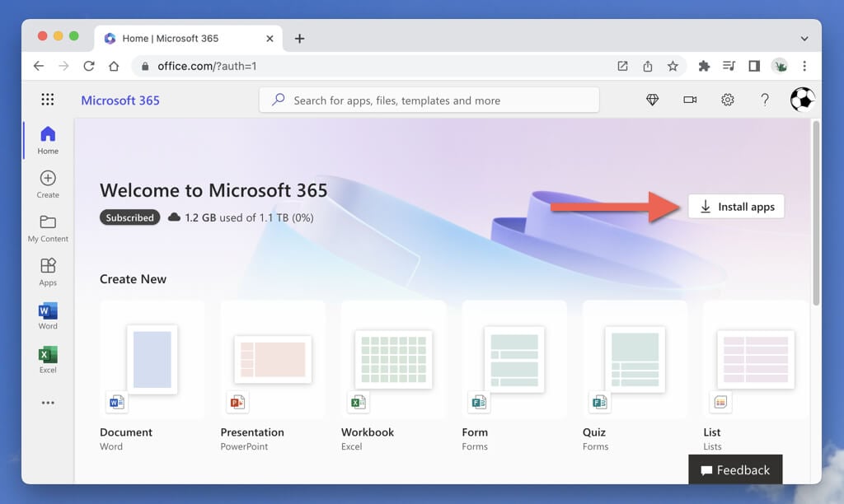Launch Word from the sidebar
This screenshot has height=504, width=844.
click(48, 315)
